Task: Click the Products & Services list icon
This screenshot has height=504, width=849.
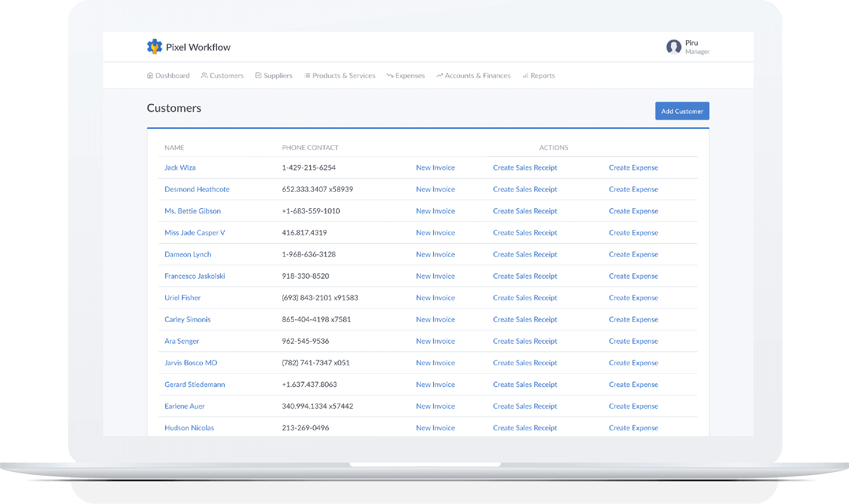Action: 307,75
